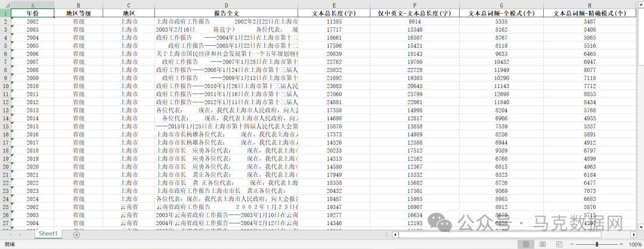Select cell with value 27060

pyautogui.click(x=334, y=94)
